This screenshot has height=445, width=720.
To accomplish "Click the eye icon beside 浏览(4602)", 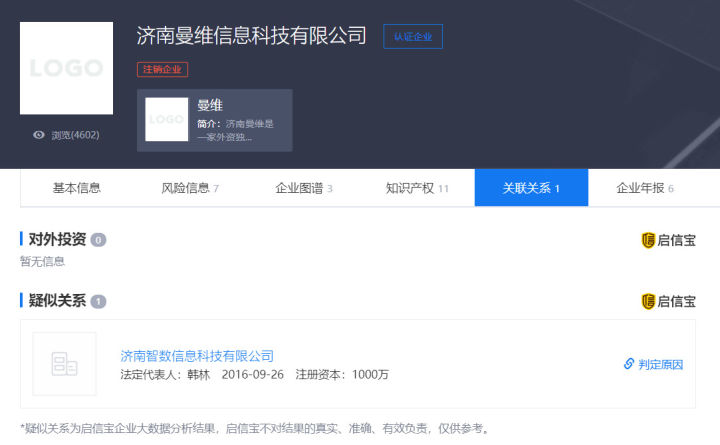I will pos(39,135).
